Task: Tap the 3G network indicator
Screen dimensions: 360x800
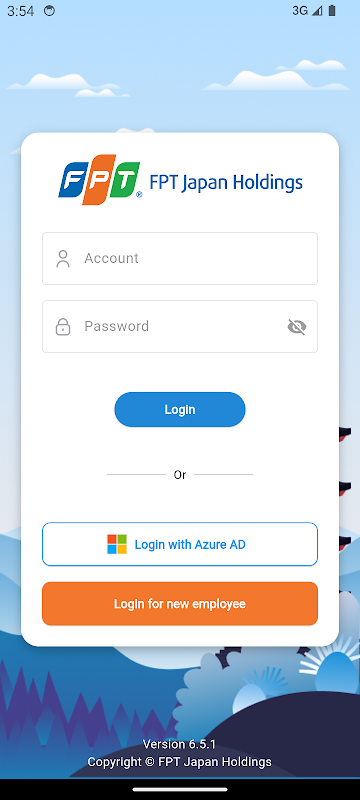Action: pos(300,11)
